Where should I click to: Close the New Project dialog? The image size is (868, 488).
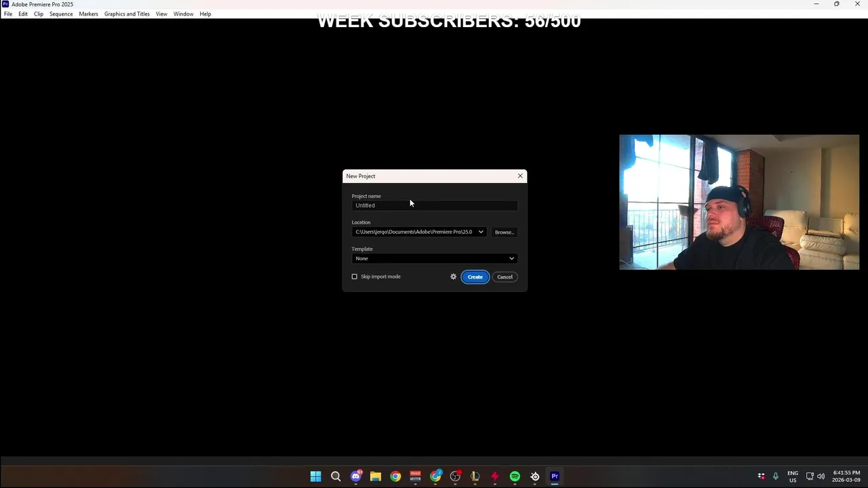pyautogui.click(x=520, y=176)
